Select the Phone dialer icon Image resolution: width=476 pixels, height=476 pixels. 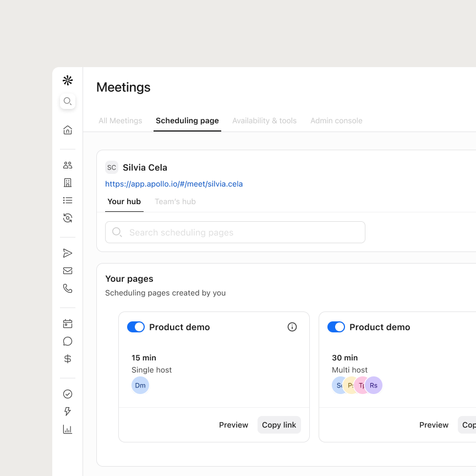coord(67,288)
